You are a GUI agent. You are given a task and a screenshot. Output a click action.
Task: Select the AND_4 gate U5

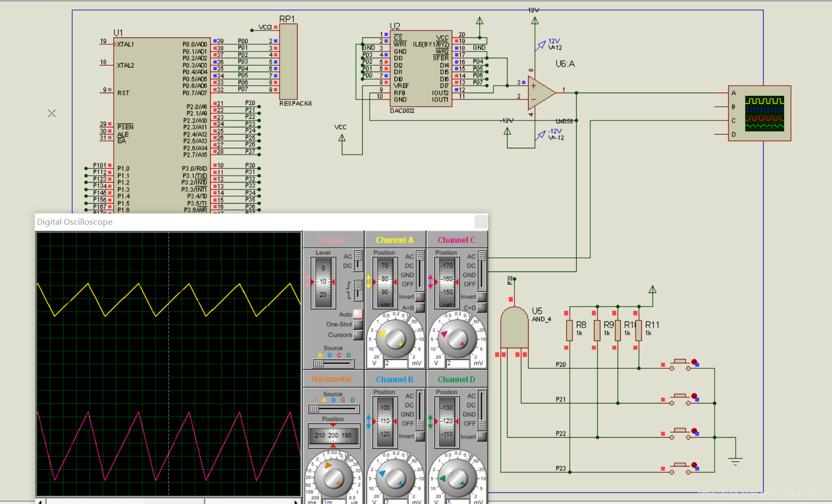514,327
